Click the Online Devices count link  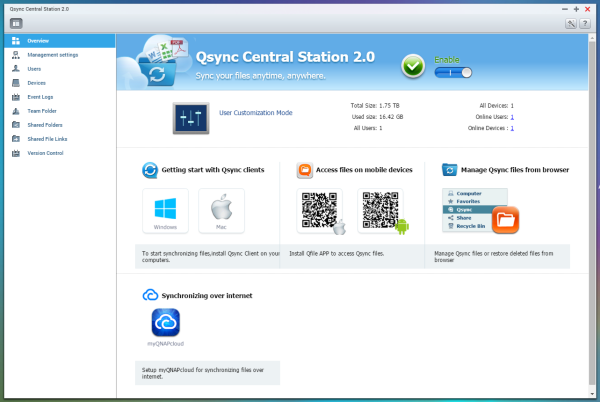[512, 128]
